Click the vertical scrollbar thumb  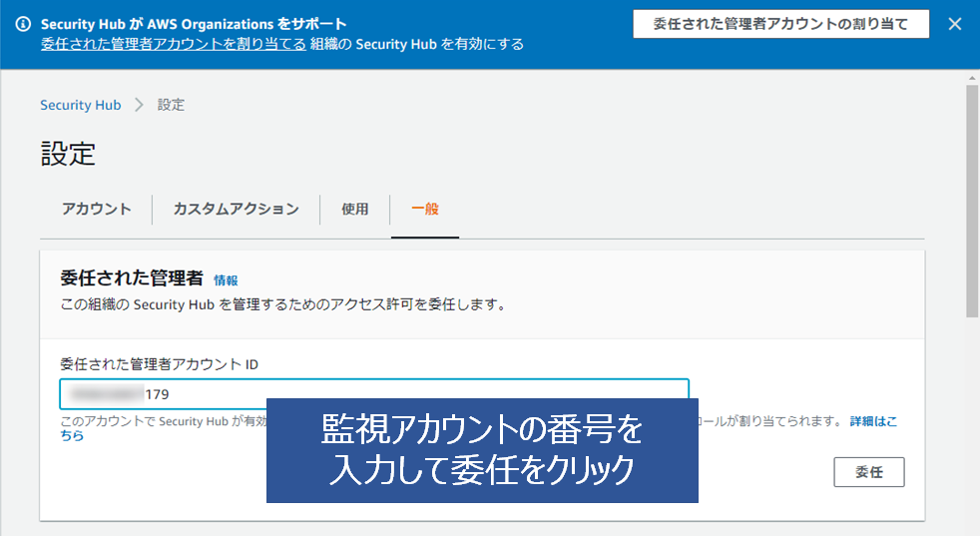(x=971, y=200)
